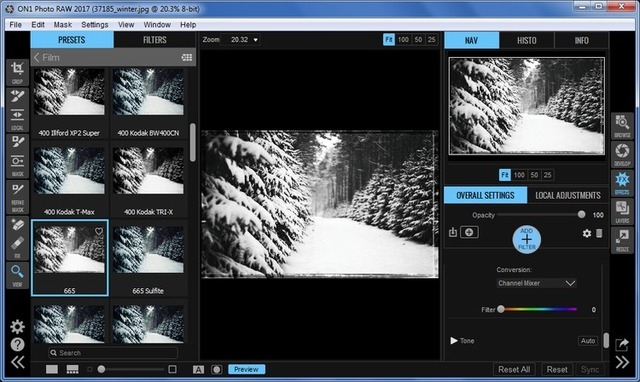Open the effects settings gear icon
This screenshot has width=640, height=382.
587,233
